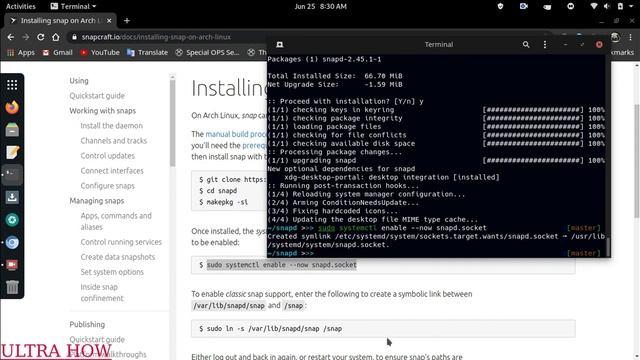Click the volume icon in top bar

tap(607, 6)
